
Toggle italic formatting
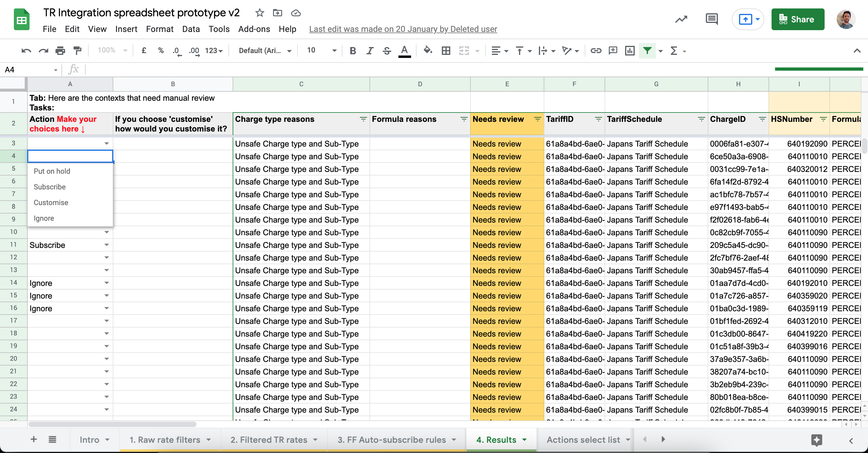(370, 51)
